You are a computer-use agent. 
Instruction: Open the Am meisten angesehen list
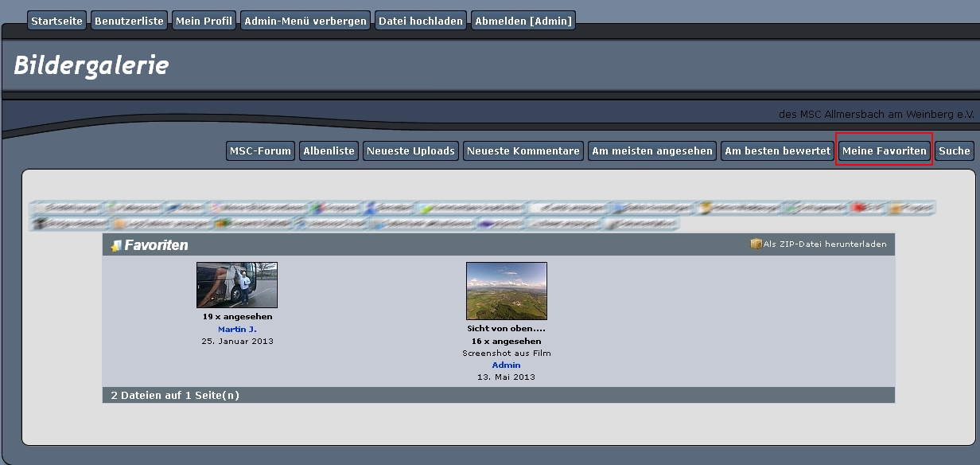(x=651, y=150)
